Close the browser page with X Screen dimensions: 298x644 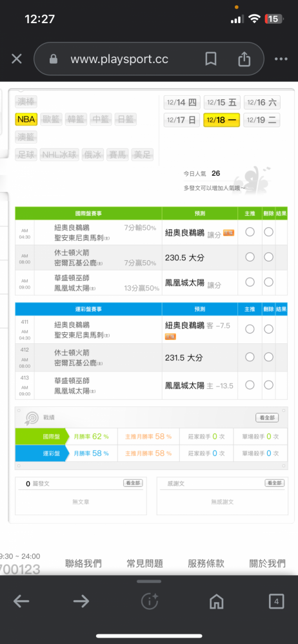click(17, 59)
